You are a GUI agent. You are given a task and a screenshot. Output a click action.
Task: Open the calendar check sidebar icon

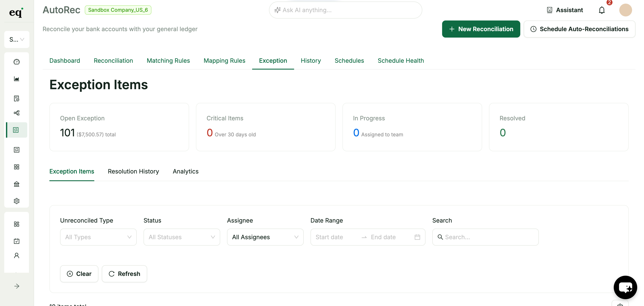tap(16, 241)
